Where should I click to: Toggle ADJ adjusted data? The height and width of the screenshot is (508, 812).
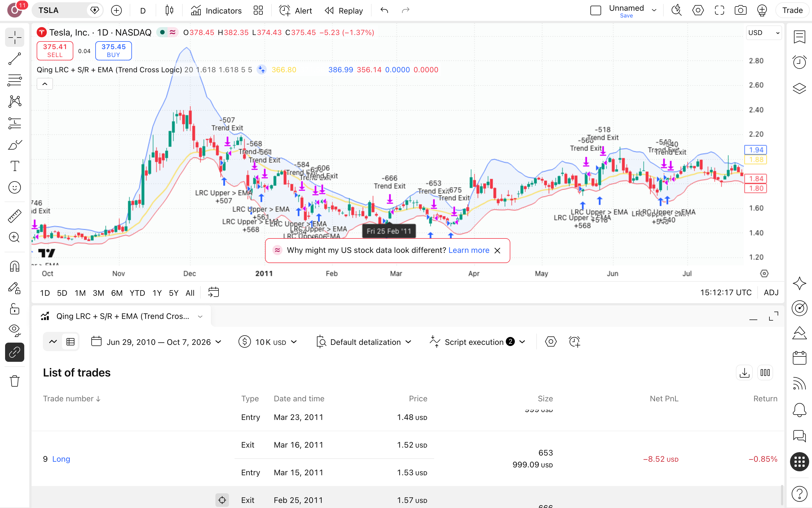pos(771,293)
